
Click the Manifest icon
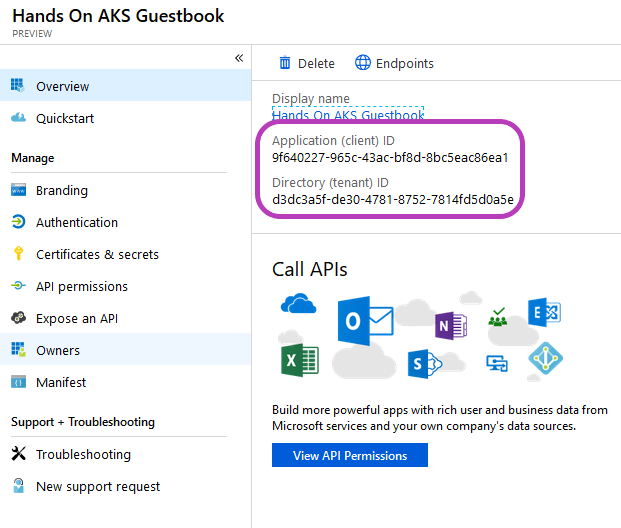(x=18, y=382)
